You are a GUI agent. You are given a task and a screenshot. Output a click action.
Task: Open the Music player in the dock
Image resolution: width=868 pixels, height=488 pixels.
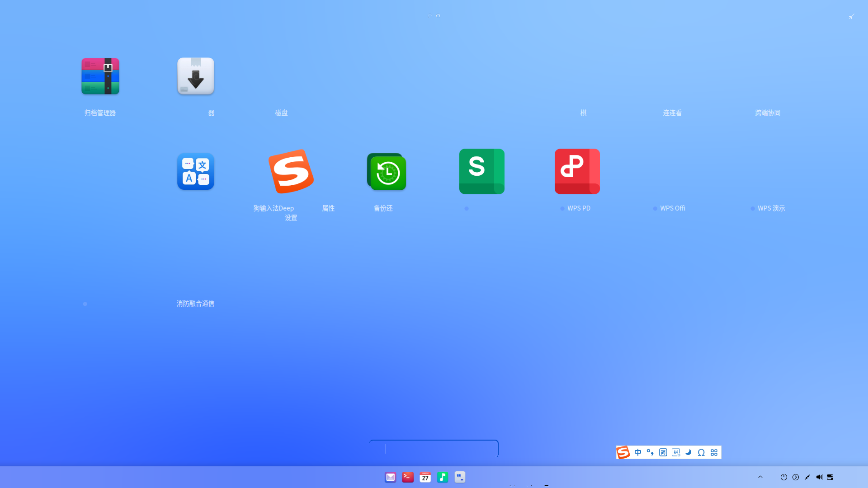[443, 477]
